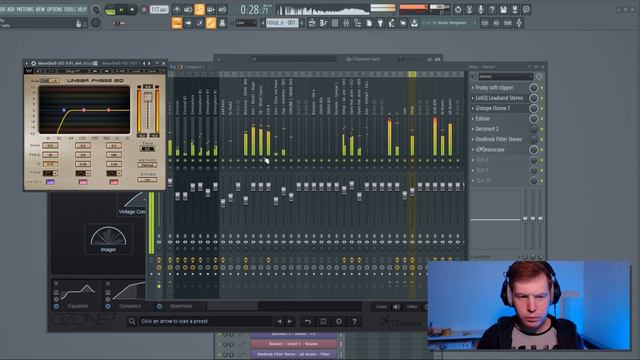Stop playback with the Stop button
This screenshot has width=640, height=360.
tap(131, 10)
